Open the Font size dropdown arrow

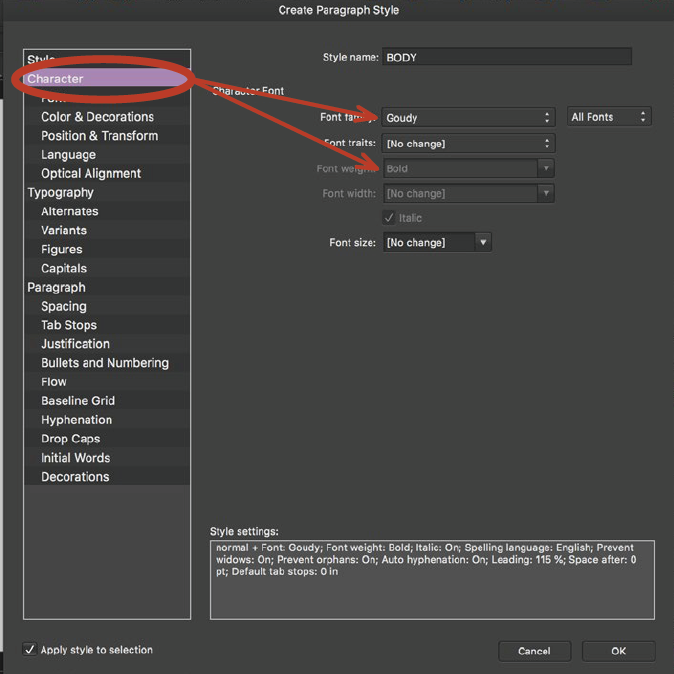pyautogui.click(x=483, y=243)
